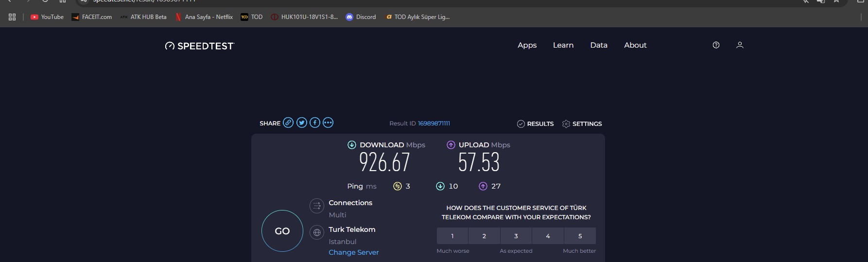The width and height of the screenshot is (868, 262).
Task: Open the FACEIT.com bookmark
Action: pyautogui.click(x=92, y=17)
